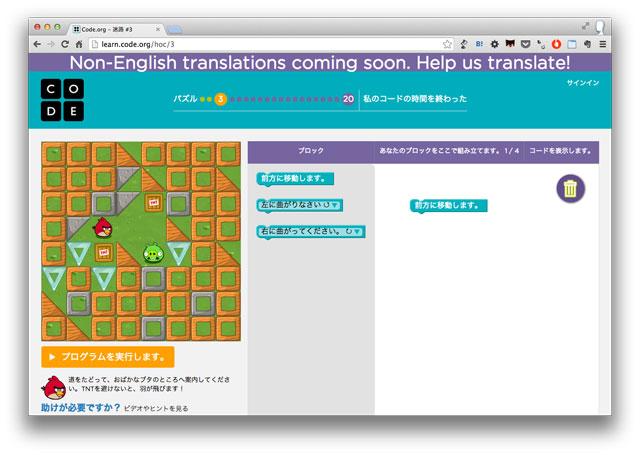Image resolution: width=640 pixels, height=455 pixels.
Task: Click the red bird avatar beside the instructions
Action: (x=54, y=388)
